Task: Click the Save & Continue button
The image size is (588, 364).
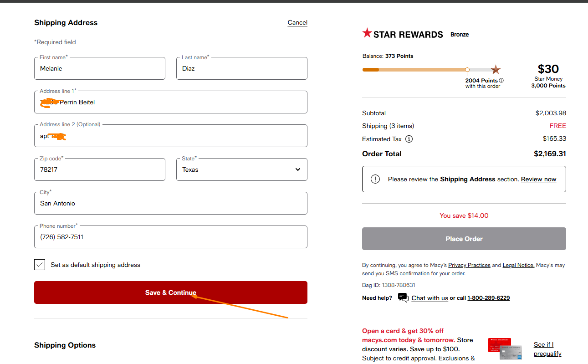Action: pyautogui.click(x=170, y=292)
